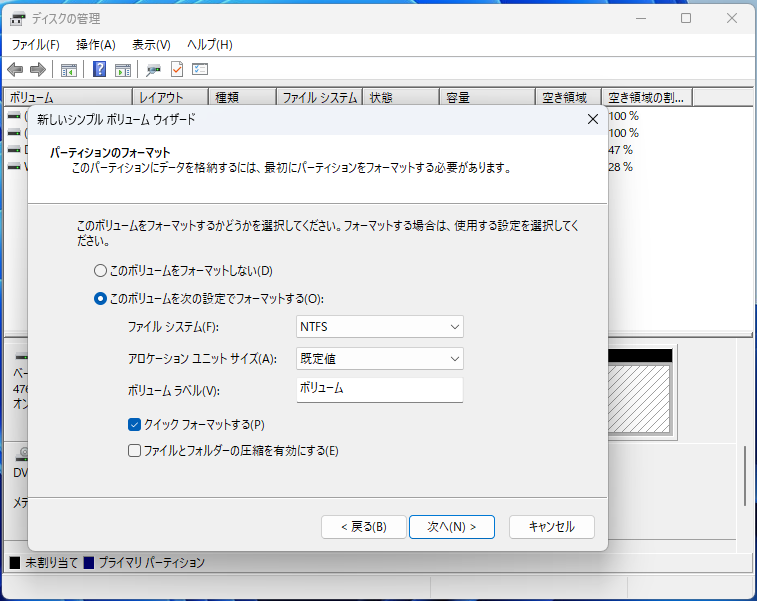This screenshot has height=601, width=757.
Task: Select 'このボリュームを次の設定でフォーマットする' radio button
Action: pyautogui.click(x=100, y=299)
